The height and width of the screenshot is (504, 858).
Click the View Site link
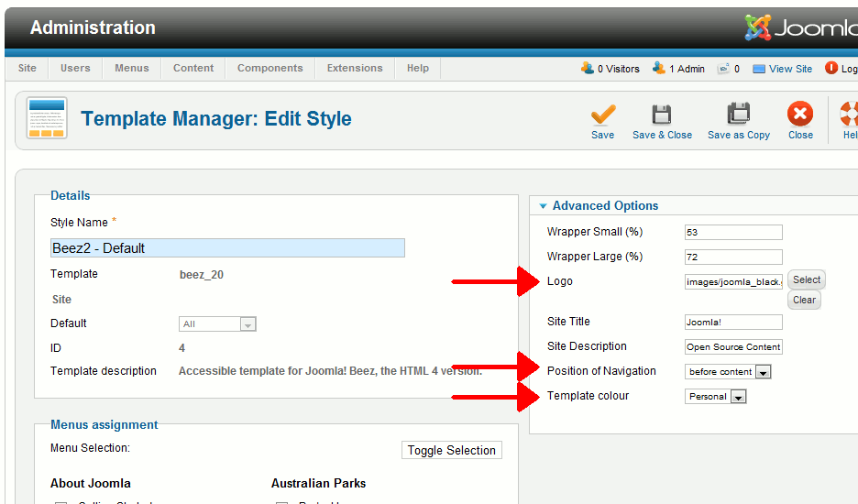pyautogui.click(x=790, y=69)
